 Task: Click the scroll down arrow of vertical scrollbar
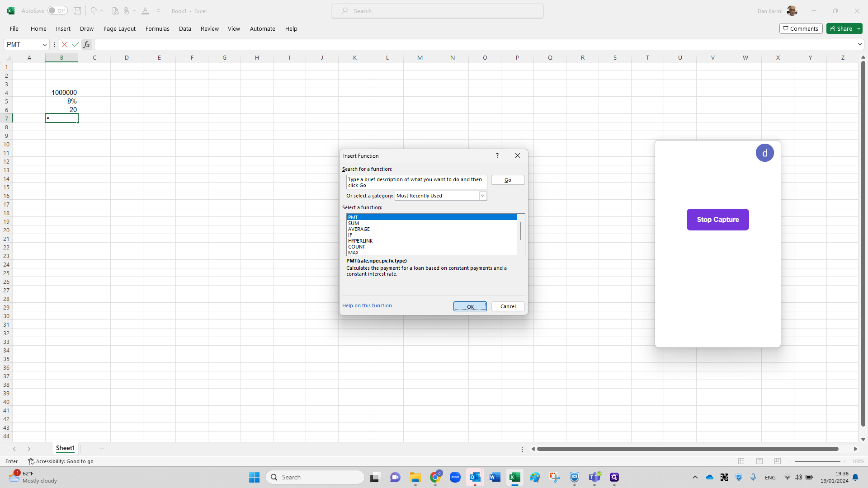click(863, 439)
